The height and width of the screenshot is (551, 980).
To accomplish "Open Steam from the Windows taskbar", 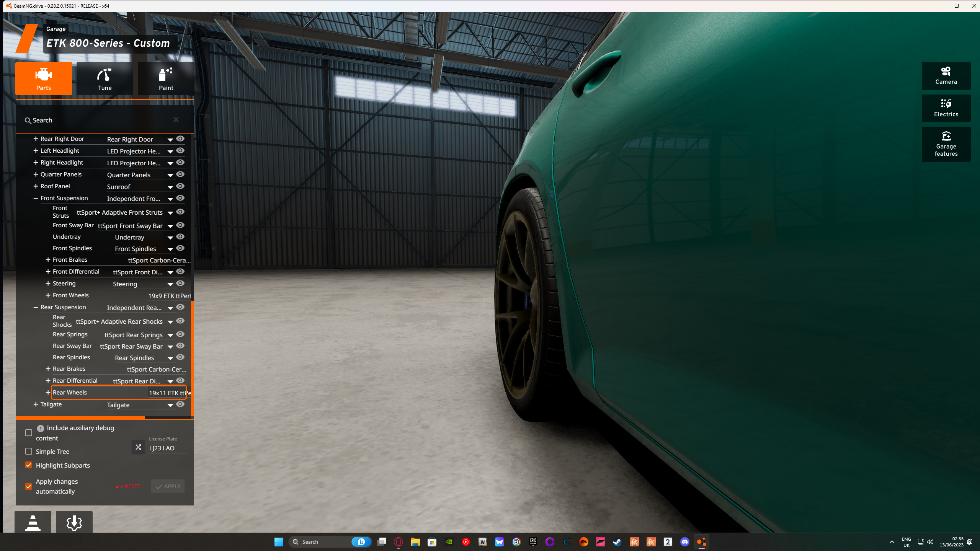I will click(x=617, y=542).
